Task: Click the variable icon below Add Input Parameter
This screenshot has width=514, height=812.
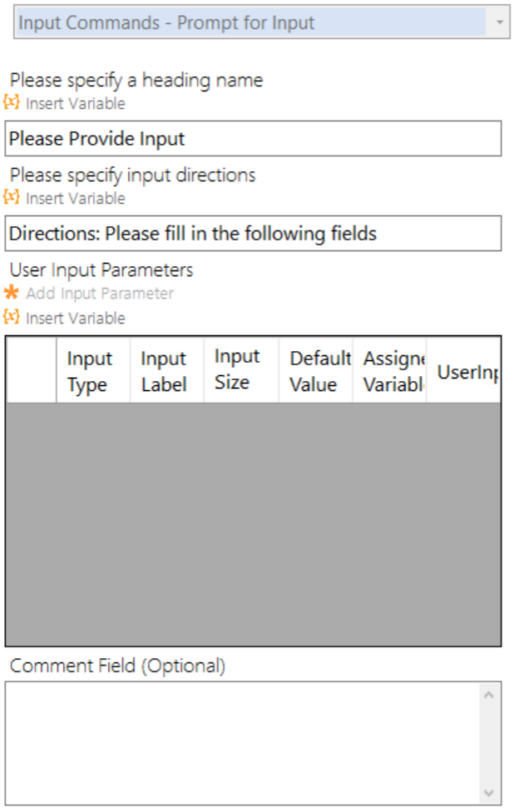Action: point(12,318)
